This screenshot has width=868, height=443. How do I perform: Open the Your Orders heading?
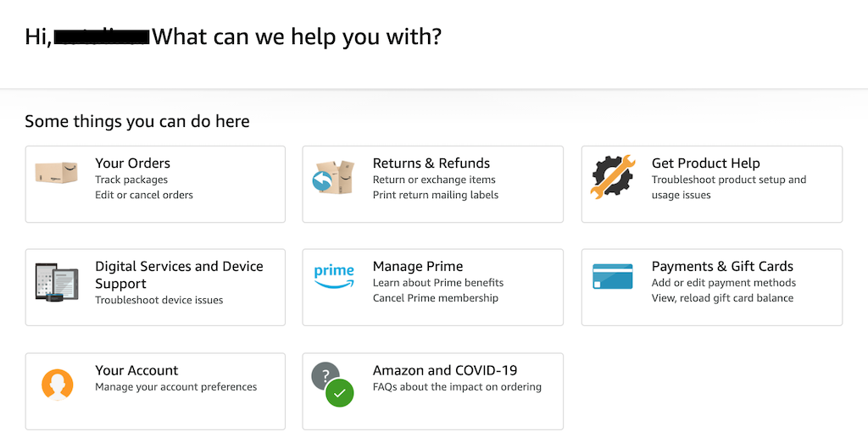[133, 163]
